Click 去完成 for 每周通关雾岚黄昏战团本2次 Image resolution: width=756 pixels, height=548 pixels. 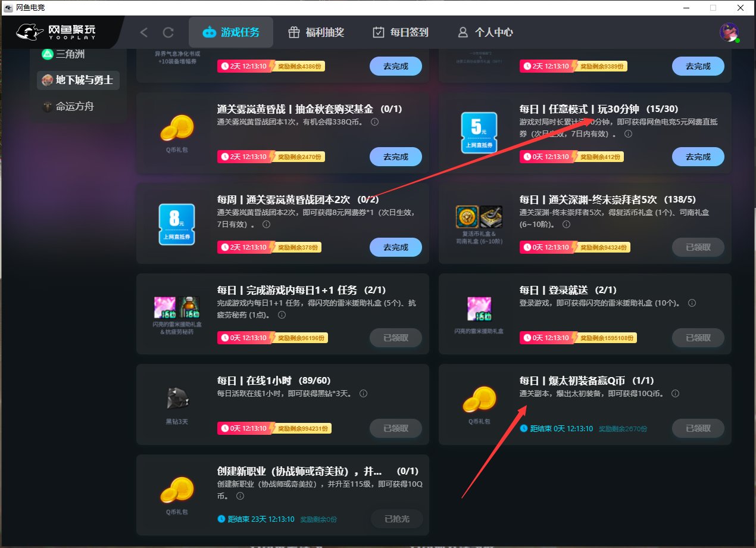point(395,247)
